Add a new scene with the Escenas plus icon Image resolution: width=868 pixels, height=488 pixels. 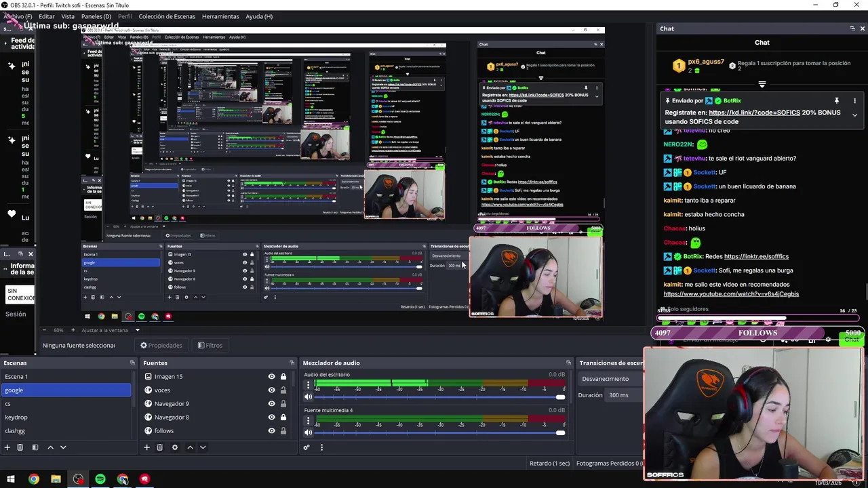point(7,447)
